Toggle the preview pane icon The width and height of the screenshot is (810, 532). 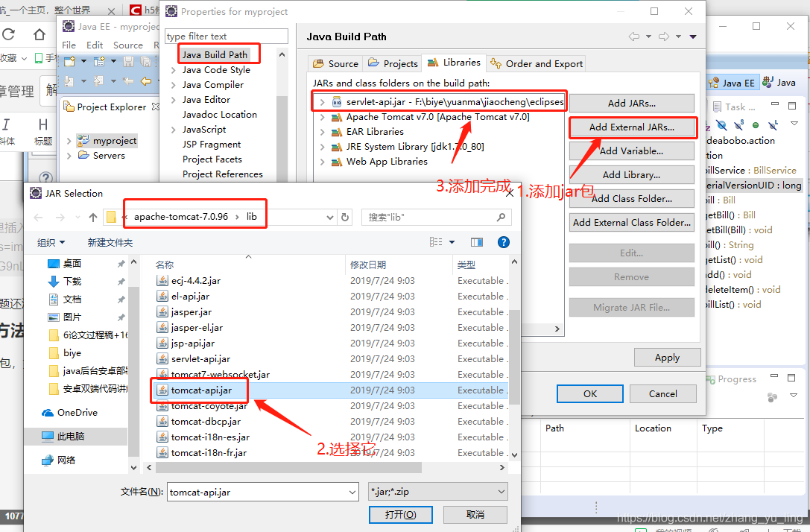click(x=477, y=242)
